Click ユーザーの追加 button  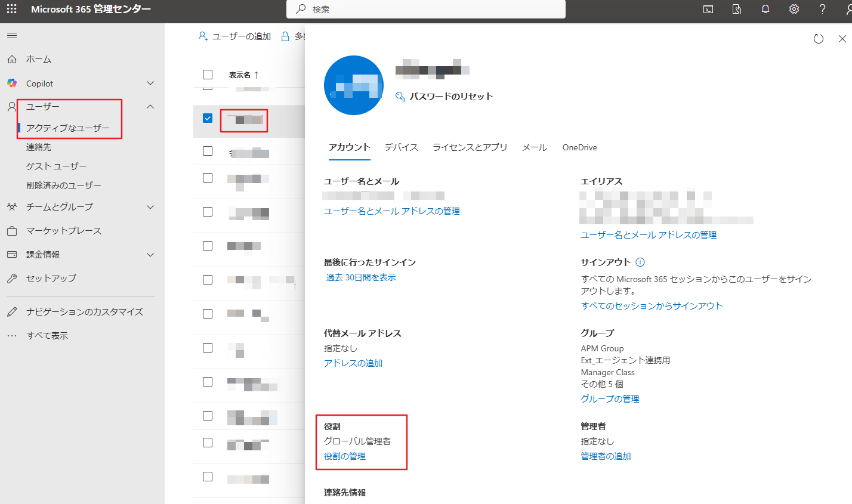(234, 36)
